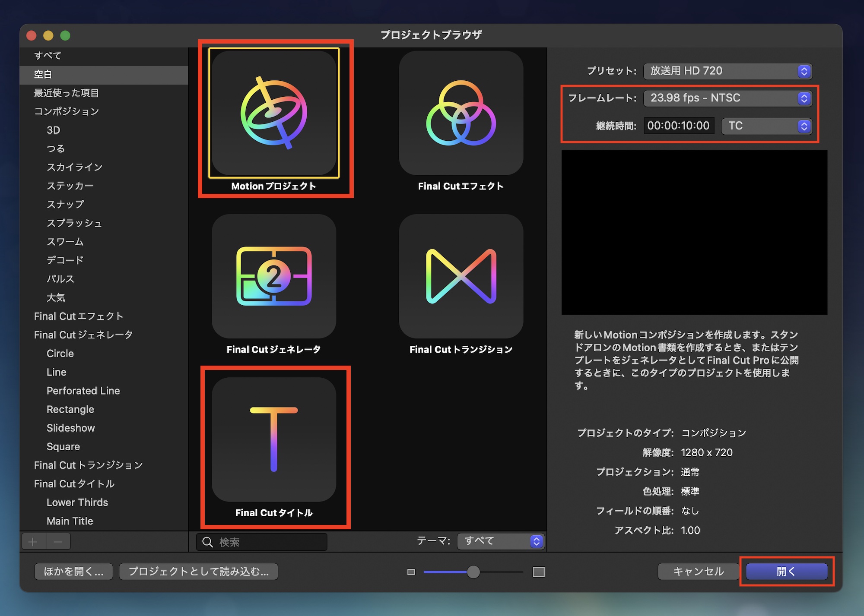This screenshot has height=616, width=864.
Task: Click the small thumbnail size icon beside the slider
Action: coord(411,572)
